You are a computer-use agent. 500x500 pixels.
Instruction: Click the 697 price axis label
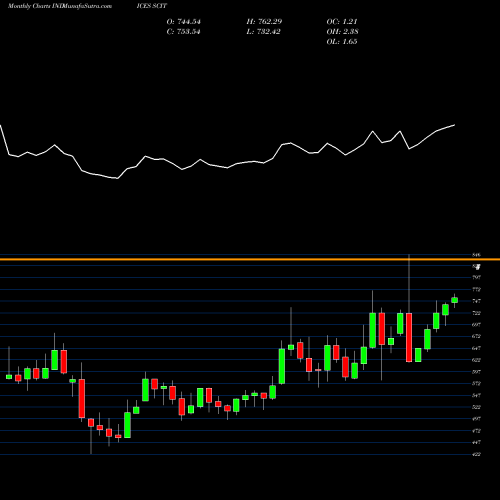[x=476, y=325]
